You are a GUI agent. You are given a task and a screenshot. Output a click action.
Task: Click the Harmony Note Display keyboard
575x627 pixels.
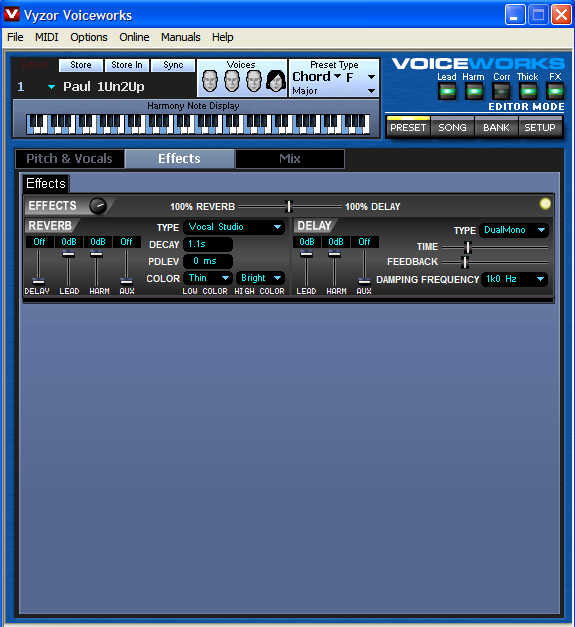198,124
